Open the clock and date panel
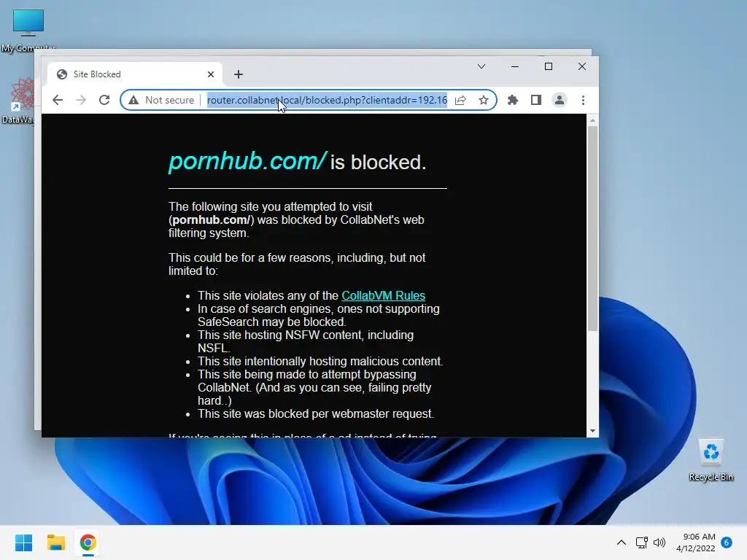This screenshot has width=747, height=560. 695,542
